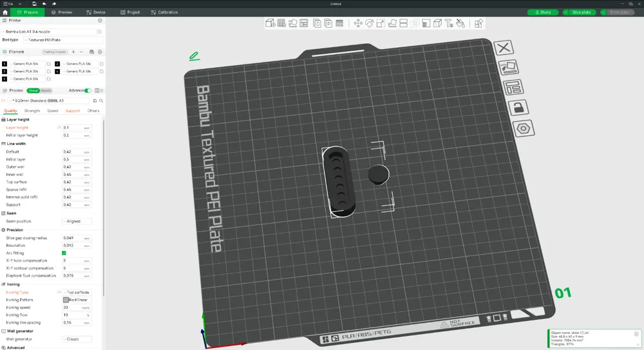The image size is (644, 350).
Task: Click Auto orient in the top toolbar
Action: (293, 23)
